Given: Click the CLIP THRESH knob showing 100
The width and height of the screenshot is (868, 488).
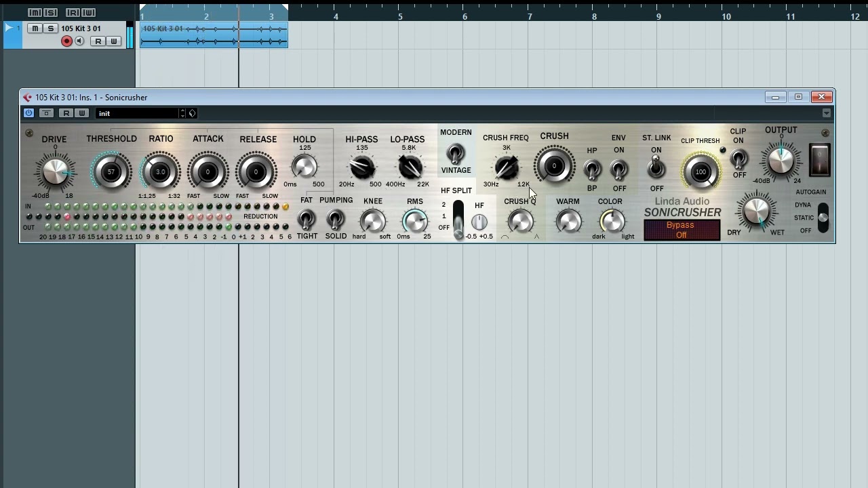Looking at the screenshot, I should 701,171.
